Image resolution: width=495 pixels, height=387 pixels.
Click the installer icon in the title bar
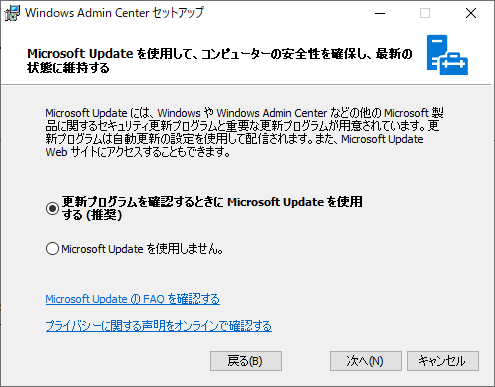click(12, 13)
